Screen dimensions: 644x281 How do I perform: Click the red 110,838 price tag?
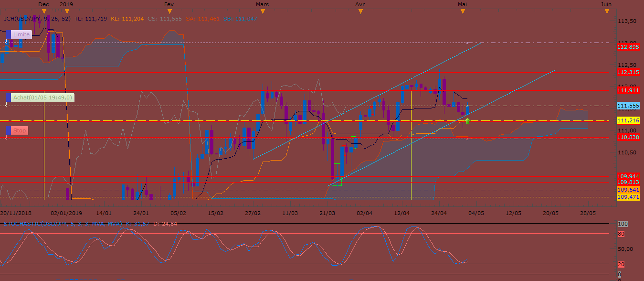pos(628,137)
